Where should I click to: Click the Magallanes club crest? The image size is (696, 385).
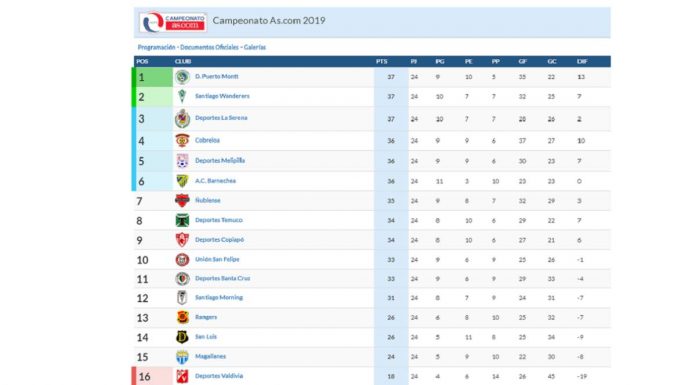[182, 357]
